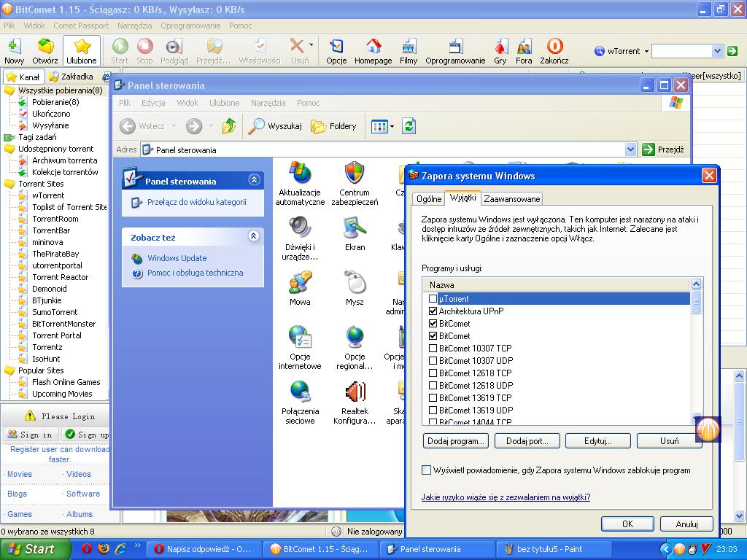Open the Usuń dropdown arrow in BitComet
The width and height of the screenshot is (747, 560).
(311, 44)
